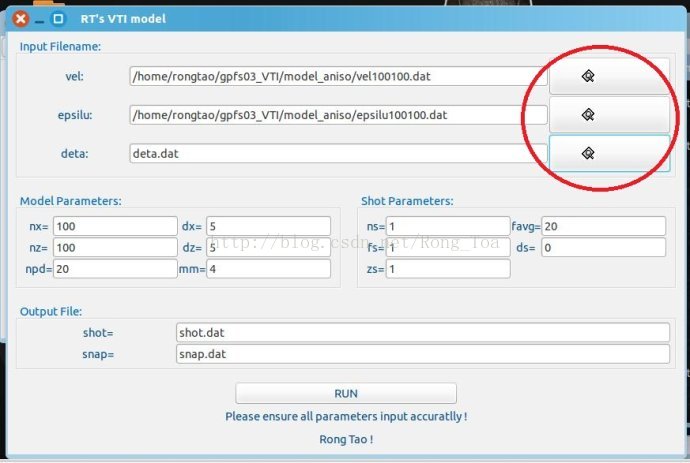Click the 'Rong Tao !' label
This screenshot has width=690, height=463.
[346, 439]
